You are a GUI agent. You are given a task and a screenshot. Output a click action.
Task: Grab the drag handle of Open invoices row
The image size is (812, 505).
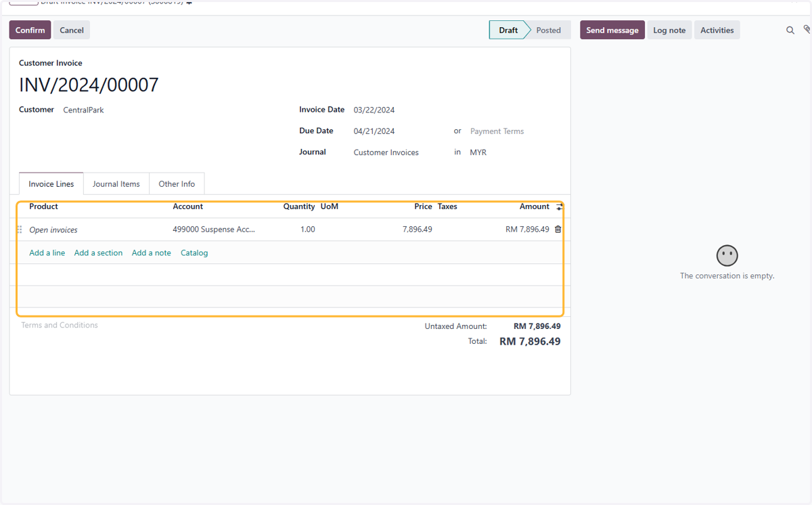pos(20,229)
